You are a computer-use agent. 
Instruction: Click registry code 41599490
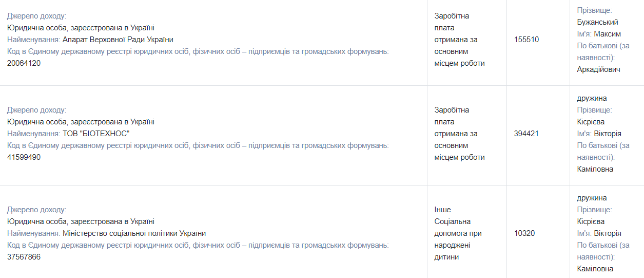24,157
